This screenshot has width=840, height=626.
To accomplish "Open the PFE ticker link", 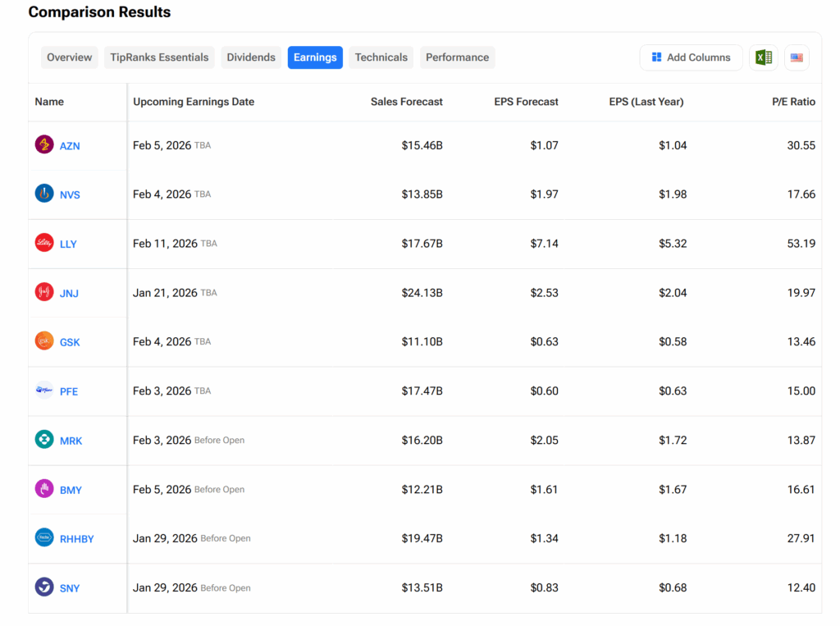I will pyautogui.click(x=69, y=391).
